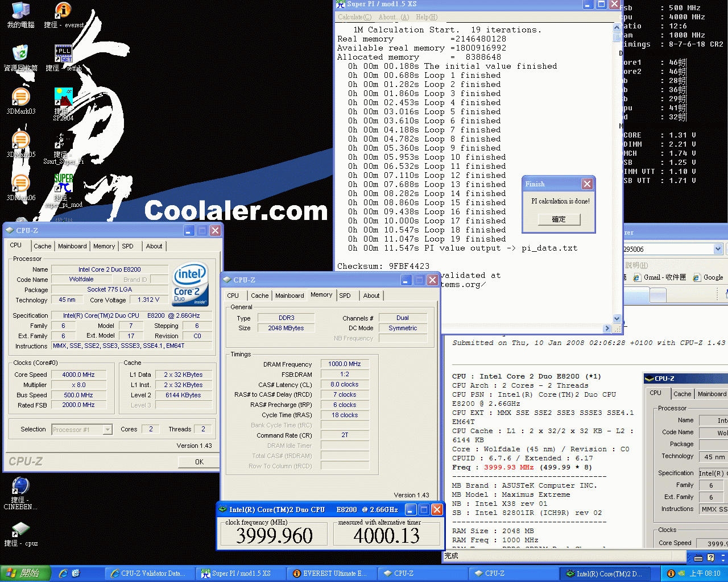The height and width of the screenshot is (582, 728).
Task: Click the clock frequency reading 3999.960
Action: (x=274, y=535)
